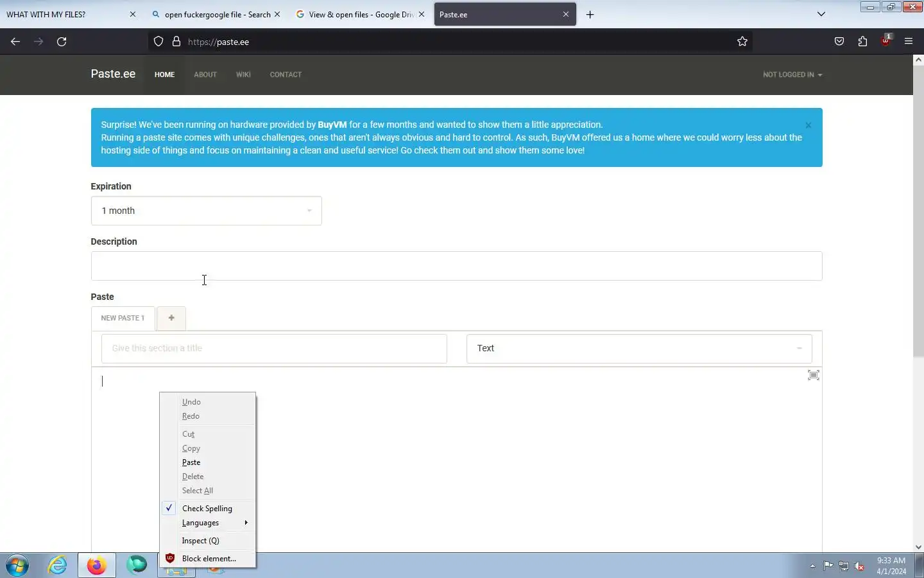Open the list all tabs chevron
This screenshot has width=924, height=578.
[821, 14]
